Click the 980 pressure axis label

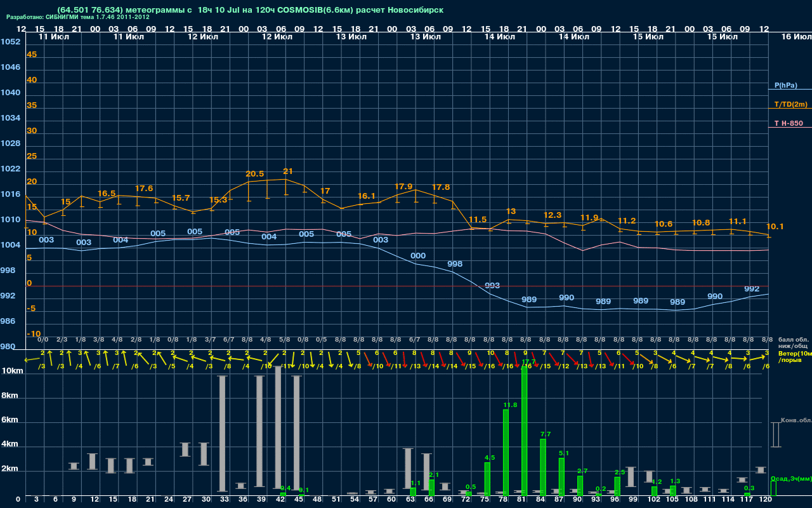[8, 347]
